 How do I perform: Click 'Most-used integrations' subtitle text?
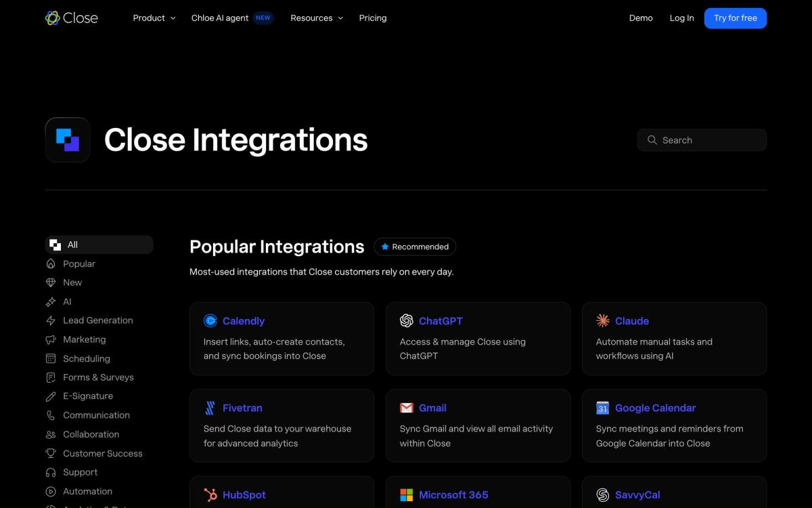(x=321, y=272)
